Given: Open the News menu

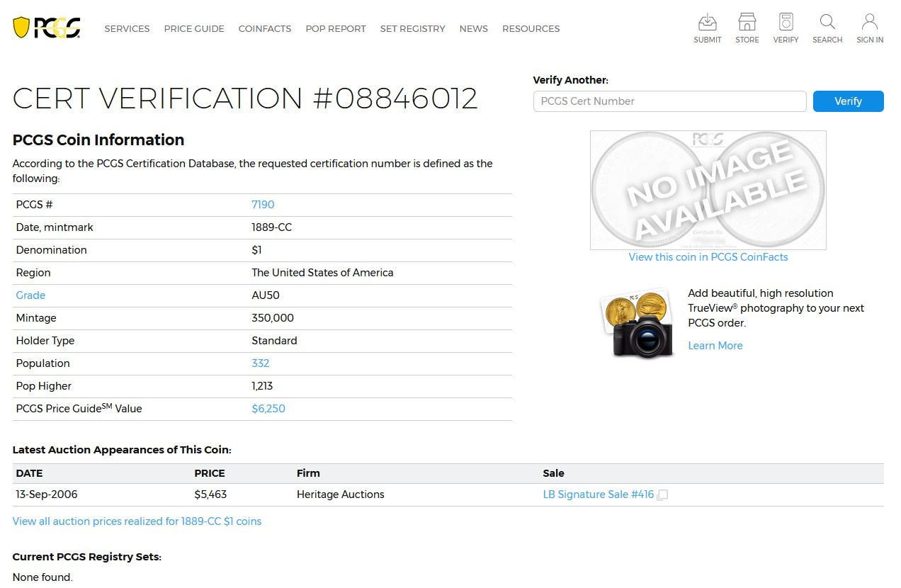Looking at the screenshot, I should (473, 28).
